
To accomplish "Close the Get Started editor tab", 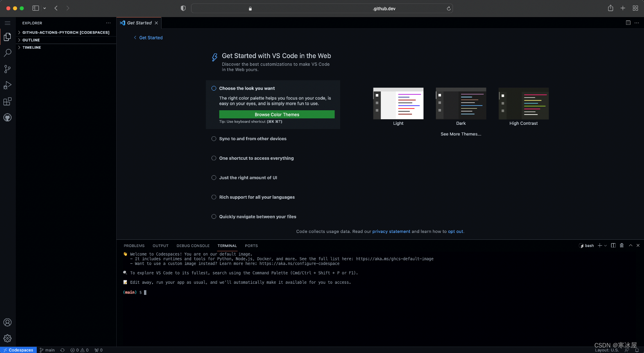I will [156, 23].
